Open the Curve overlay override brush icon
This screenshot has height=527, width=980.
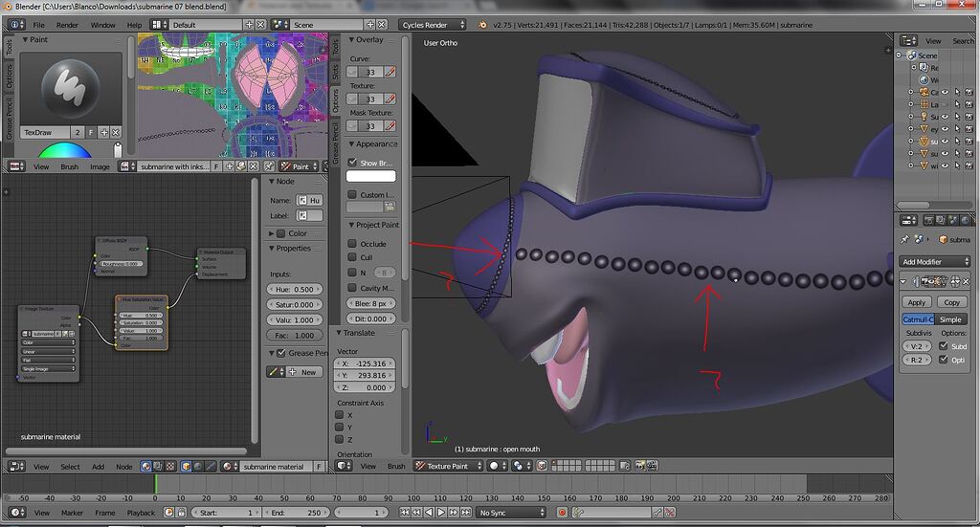click(x=390, y=72)
